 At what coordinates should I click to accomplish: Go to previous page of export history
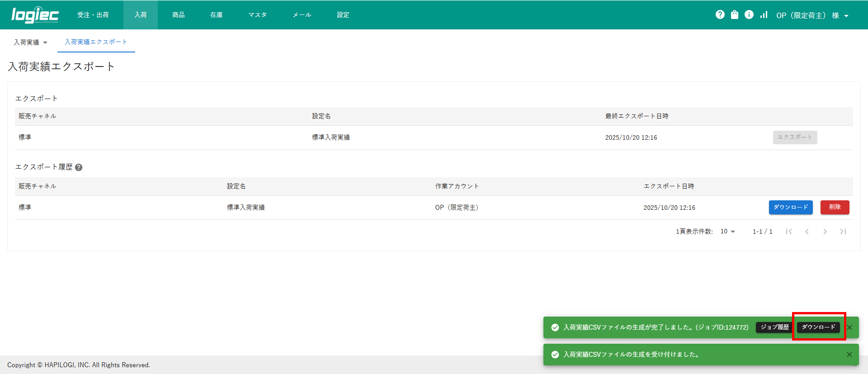(x=807, y=232)
